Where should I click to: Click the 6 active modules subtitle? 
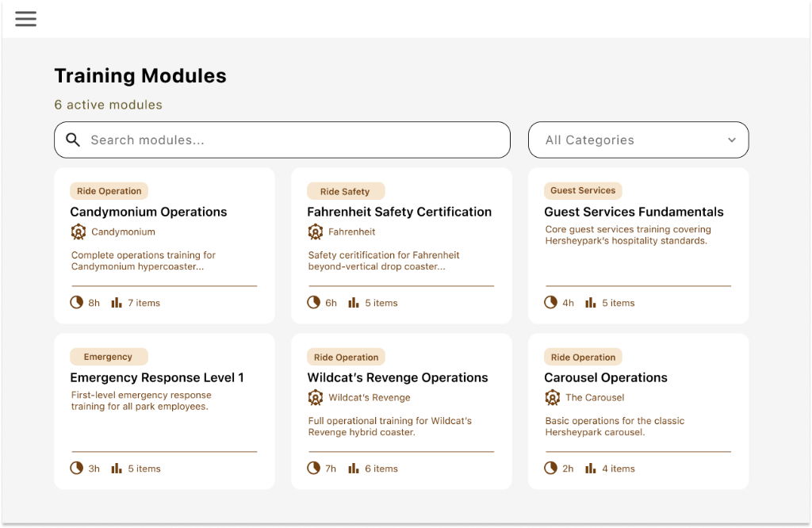pyautogui.click(x=108, y=105)
